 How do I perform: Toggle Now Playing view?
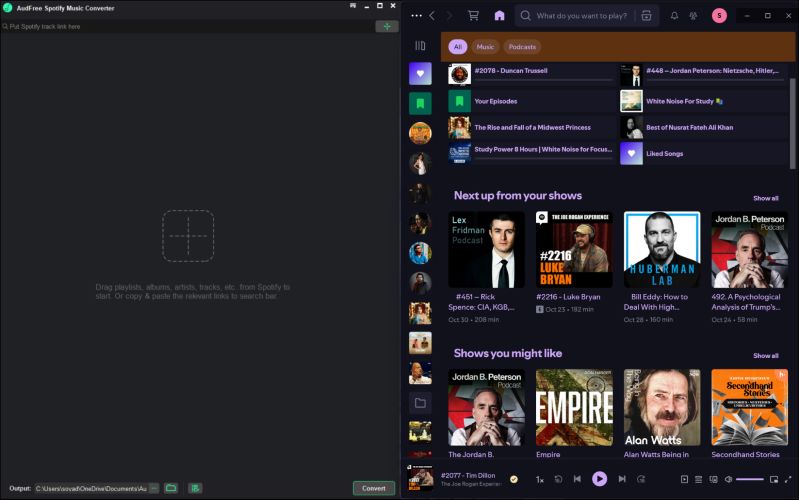tap(684, 480)
